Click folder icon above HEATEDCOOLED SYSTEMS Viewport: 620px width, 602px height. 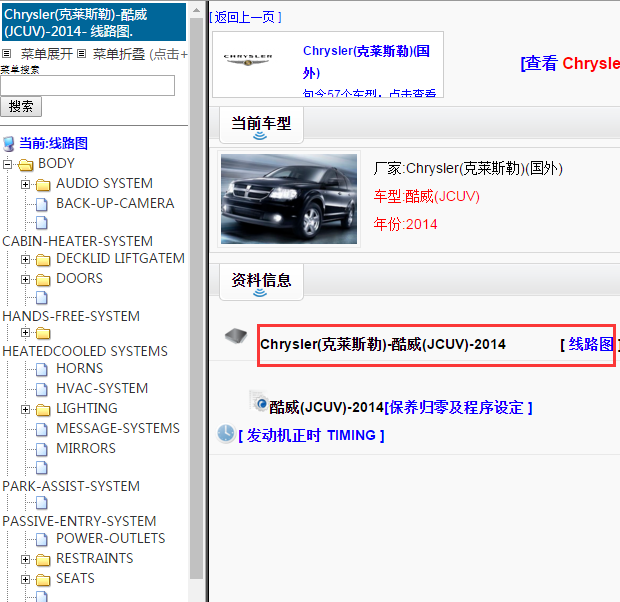pos(43,334)
